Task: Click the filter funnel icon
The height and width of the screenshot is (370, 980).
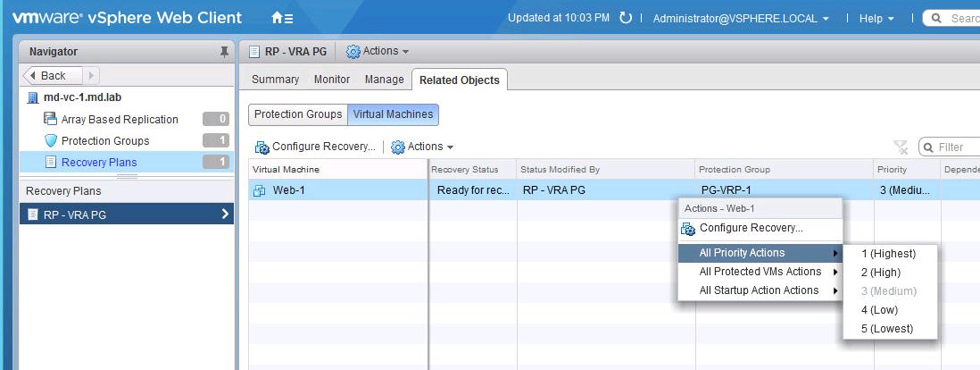Action: pos(900,147)
